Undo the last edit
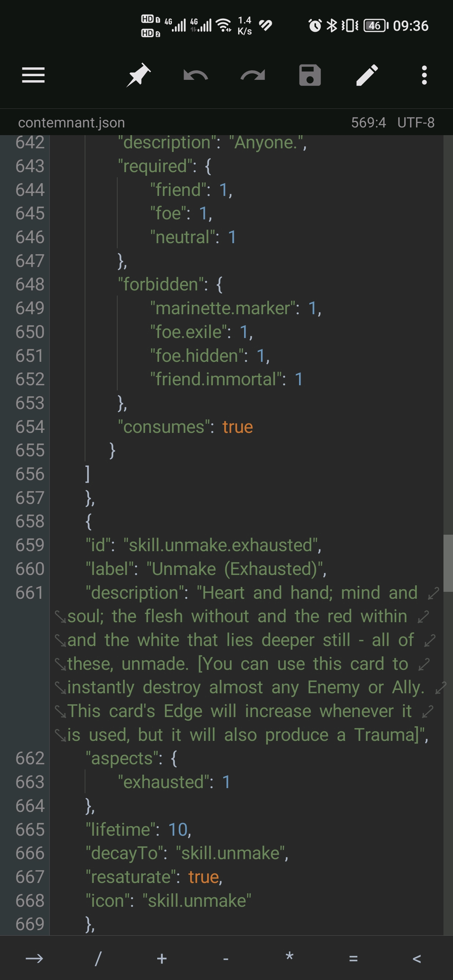Image resolution: width=453 pixels, height=980 pixels. point(195,75)
